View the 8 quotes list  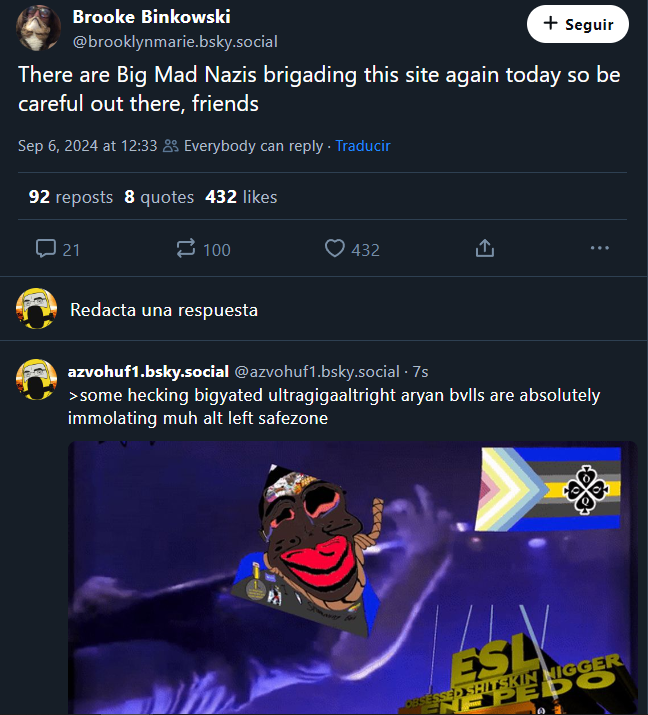coord(159,197)
